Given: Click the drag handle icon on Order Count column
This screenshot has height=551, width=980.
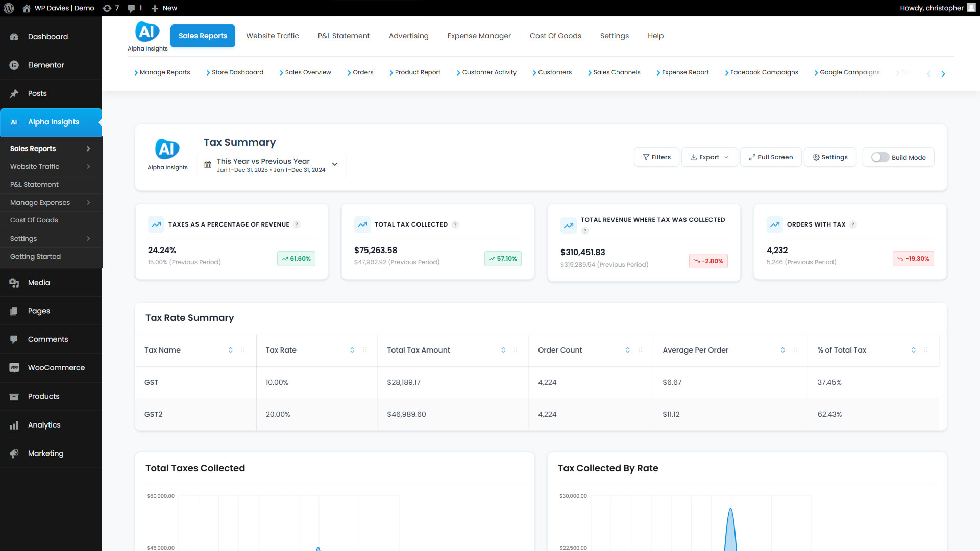Looking at the screenshot, I should pos(641,350).
